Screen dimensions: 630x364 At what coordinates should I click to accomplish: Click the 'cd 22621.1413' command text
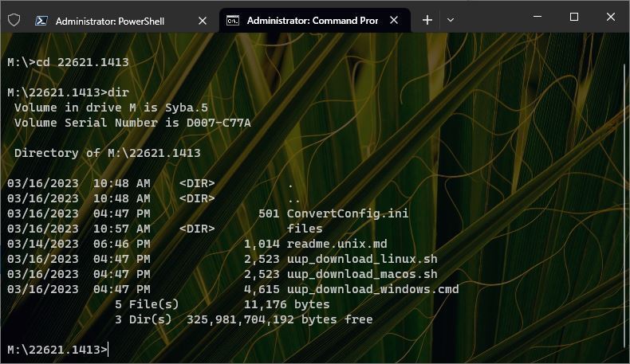pyautogui.click(x=82, y=62)
